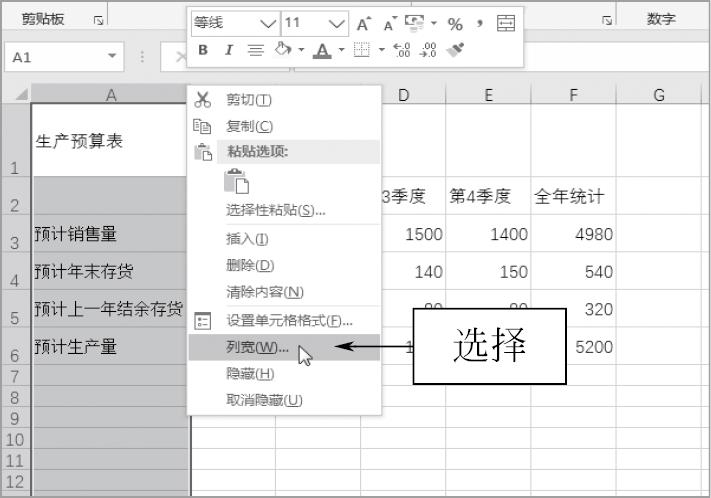Expand borders dropdown arrow
The height and width of the screenshot is (498, 711).
click(381, 50)
